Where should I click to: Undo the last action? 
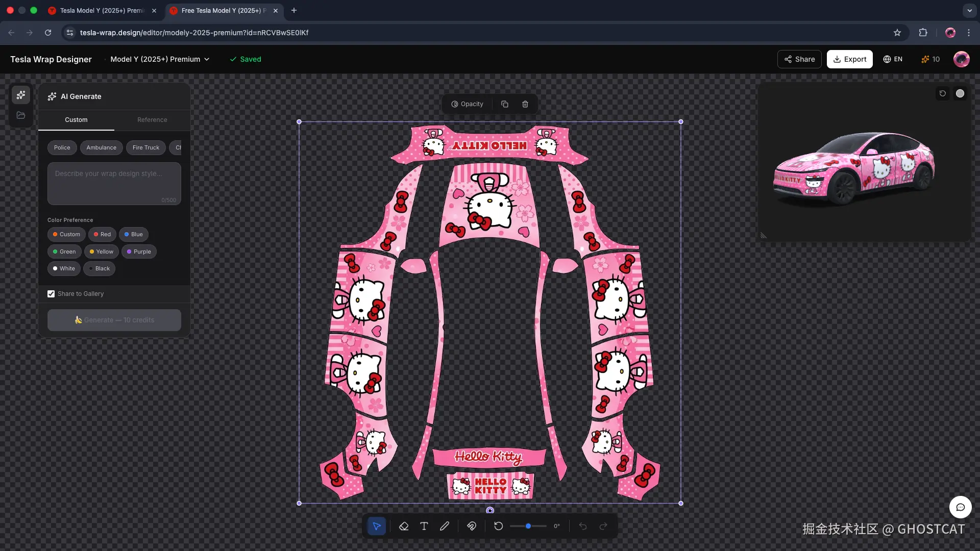[x=583, y=526]
